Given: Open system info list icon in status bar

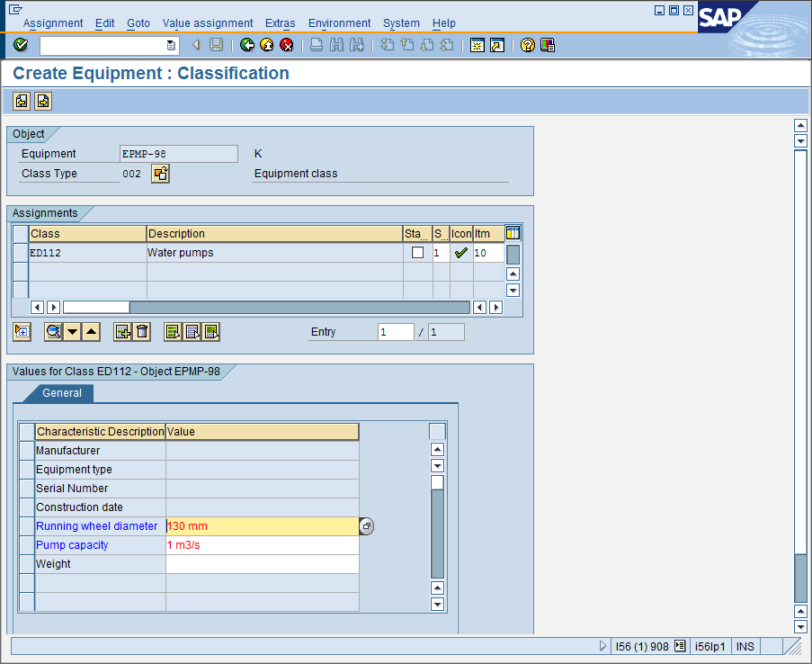Looking at the screenshot, I should 680,646.
